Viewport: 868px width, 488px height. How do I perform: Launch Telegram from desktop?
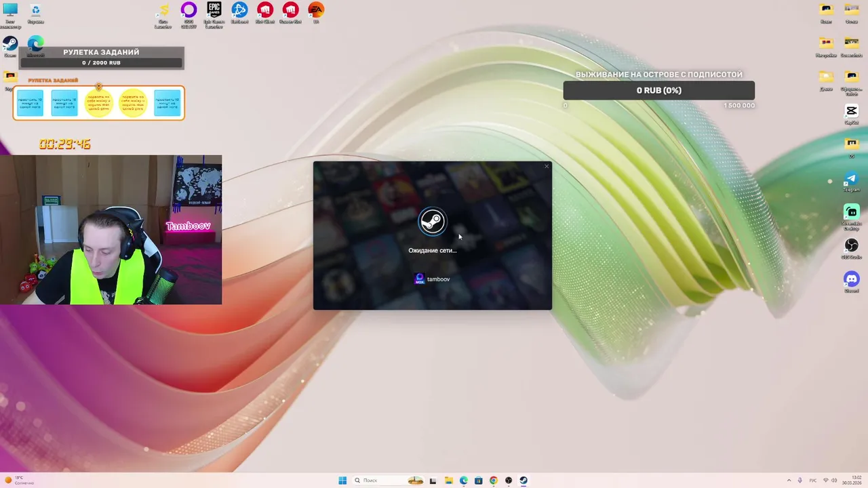point(852,182)
